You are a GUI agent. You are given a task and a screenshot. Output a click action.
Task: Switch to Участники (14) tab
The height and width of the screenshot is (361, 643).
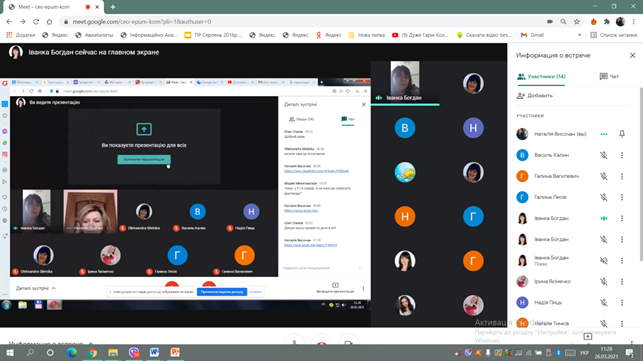[541, 77]
